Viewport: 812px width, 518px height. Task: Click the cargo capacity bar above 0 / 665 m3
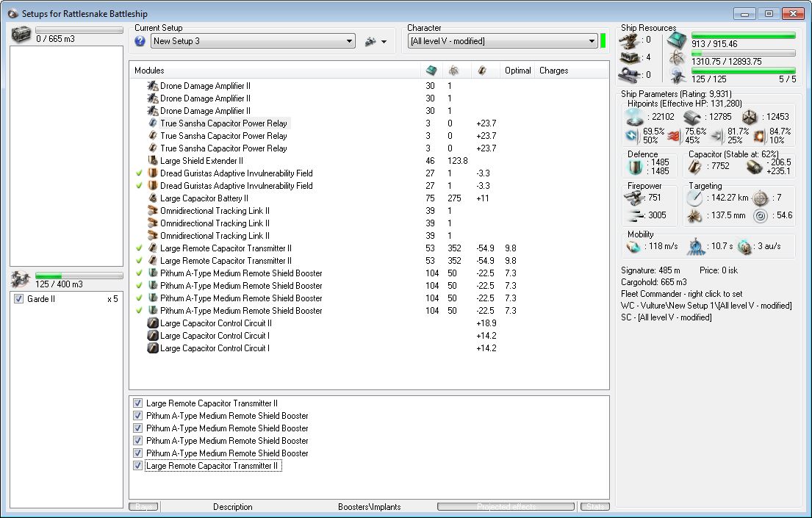click(79, 31)
